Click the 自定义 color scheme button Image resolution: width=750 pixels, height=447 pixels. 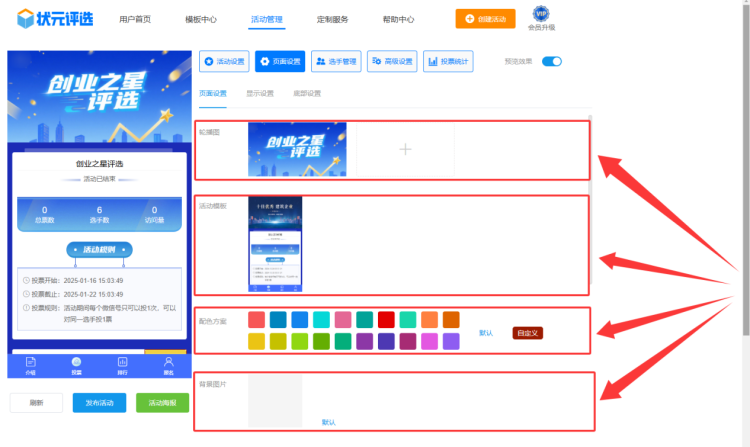tap(527, 332)
